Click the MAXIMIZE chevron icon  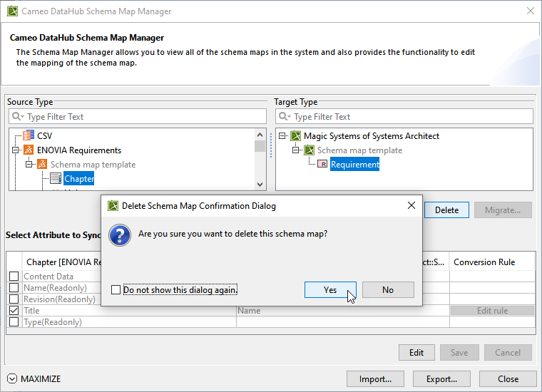tap(12, 378)
